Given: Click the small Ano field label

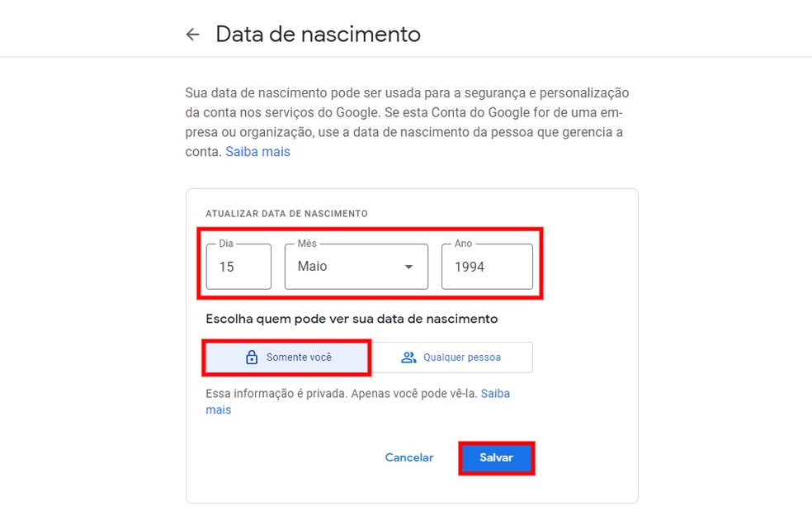Looking at the screenshot, I should (463, 244).
